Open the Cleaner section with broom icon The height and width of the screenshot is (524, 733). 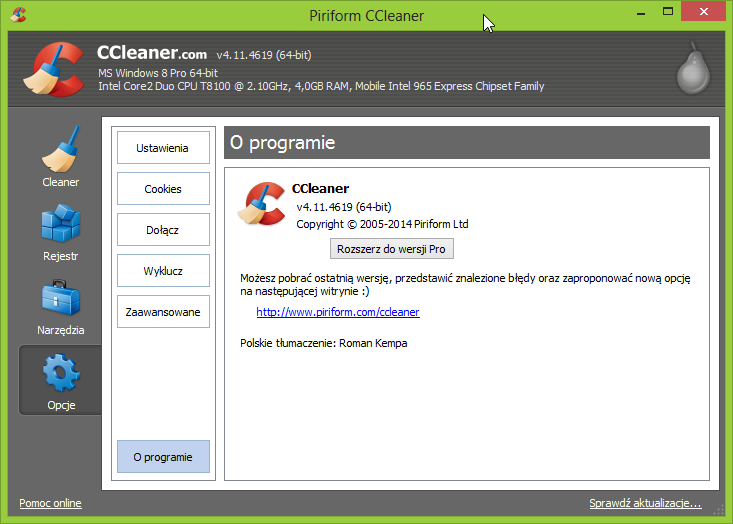[x=60, y=157]
